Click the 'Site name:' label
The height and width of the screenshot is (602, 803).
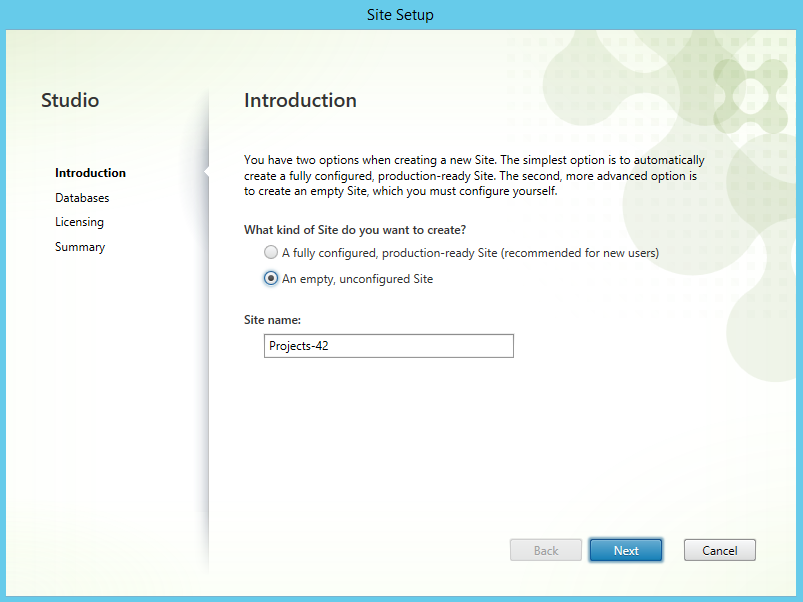pos(272,320)
